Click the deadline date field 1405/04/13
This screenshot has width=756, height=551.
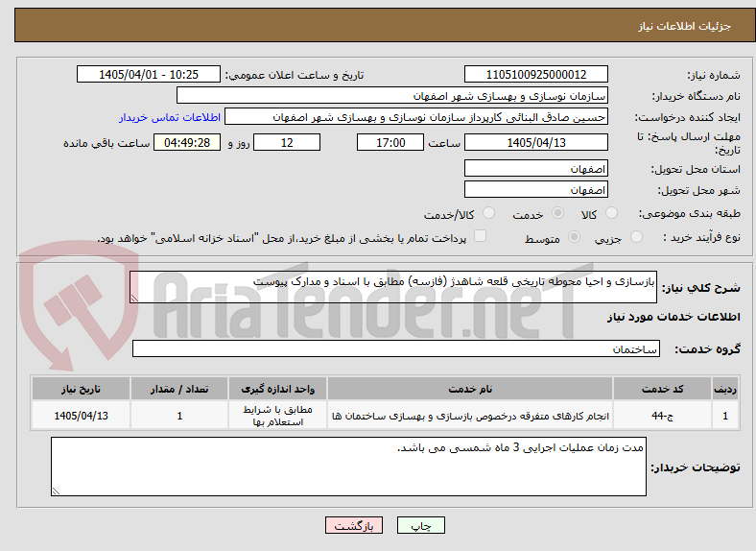coord(536,142)
